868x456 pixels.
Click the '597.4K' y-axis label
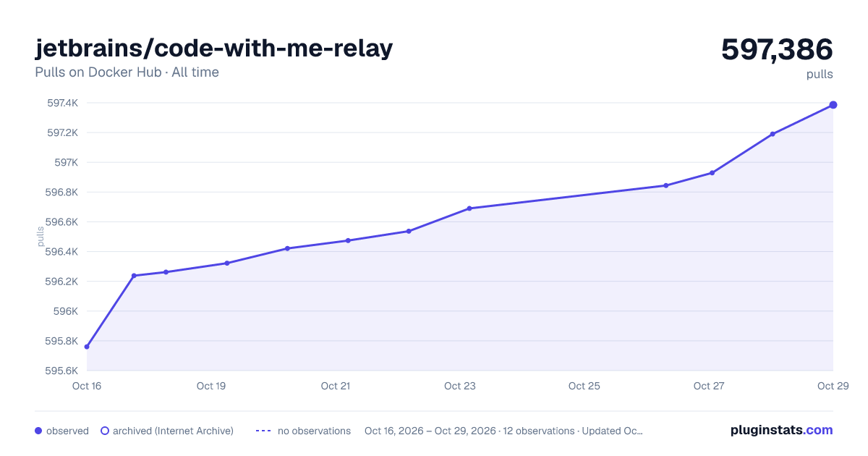[63, 103]
